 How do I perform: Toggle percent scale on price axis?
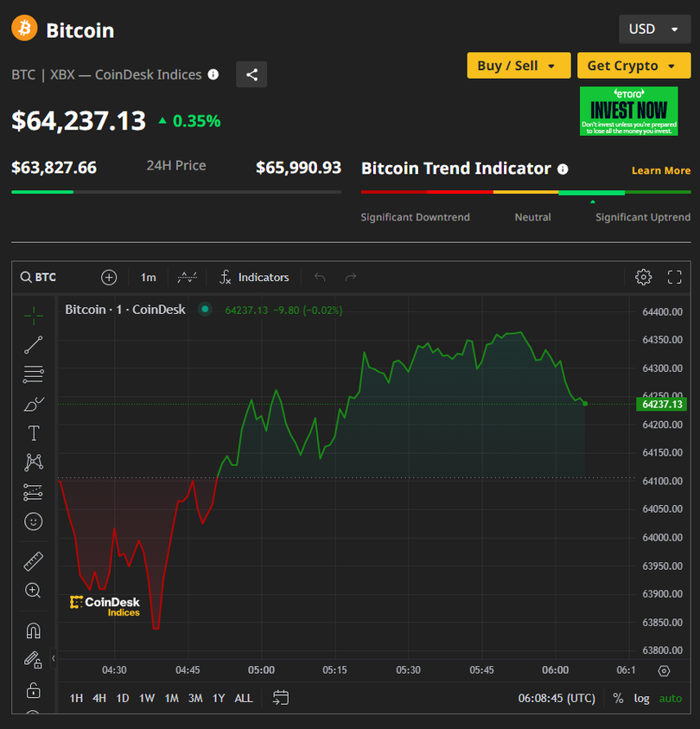[x=618, y=698]
